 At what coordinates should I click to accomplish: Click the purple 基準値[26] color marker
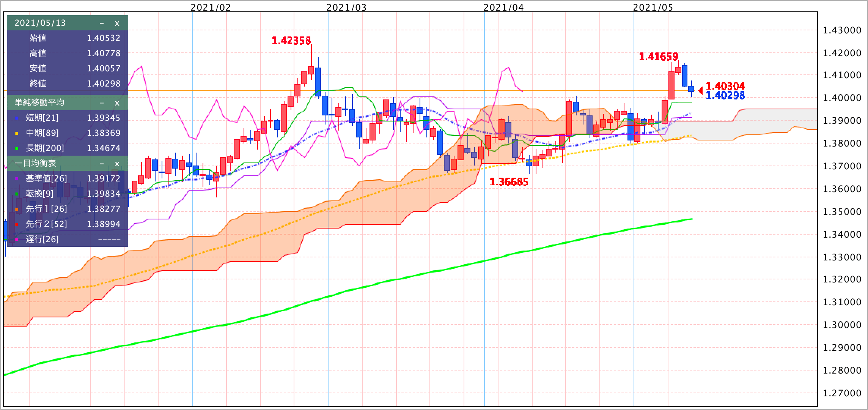[17, 179]
